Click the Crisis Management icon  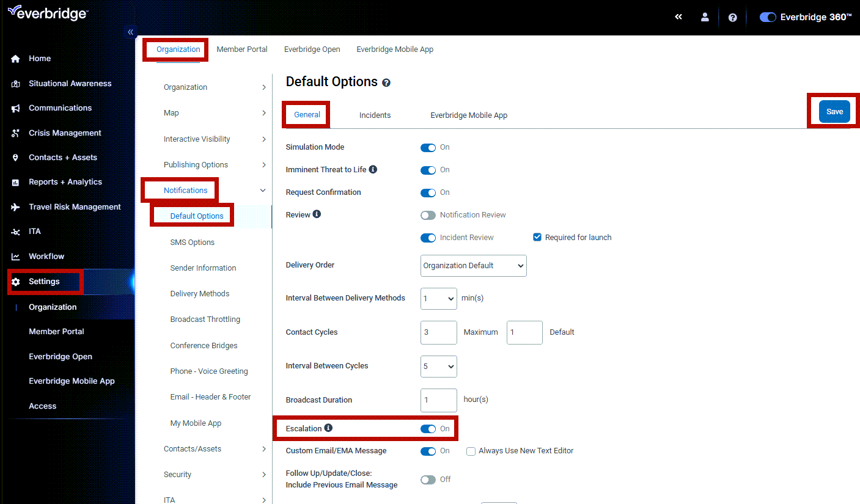[16, 133]
